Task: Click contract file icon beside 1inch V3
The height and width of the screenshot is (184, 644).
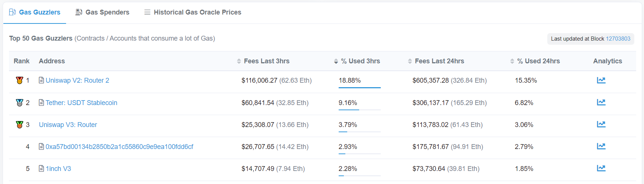Action: click(x=41, y=168)
